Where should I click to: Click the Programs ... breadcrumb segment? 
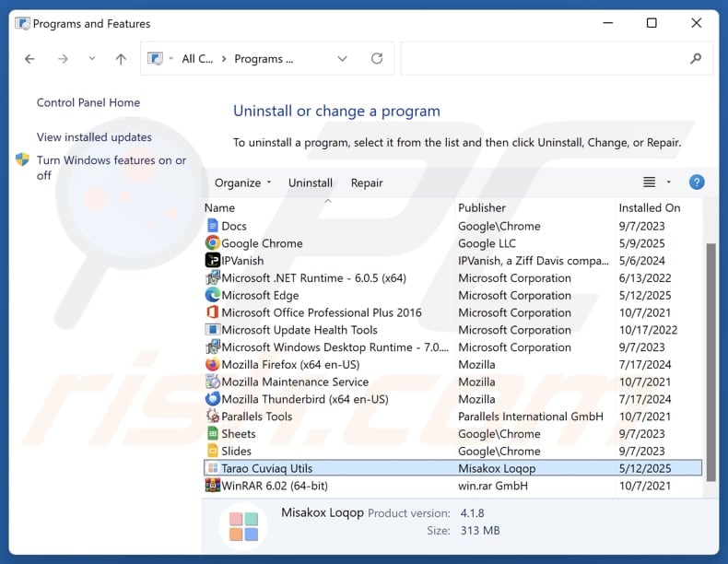[x=264, y=59]
